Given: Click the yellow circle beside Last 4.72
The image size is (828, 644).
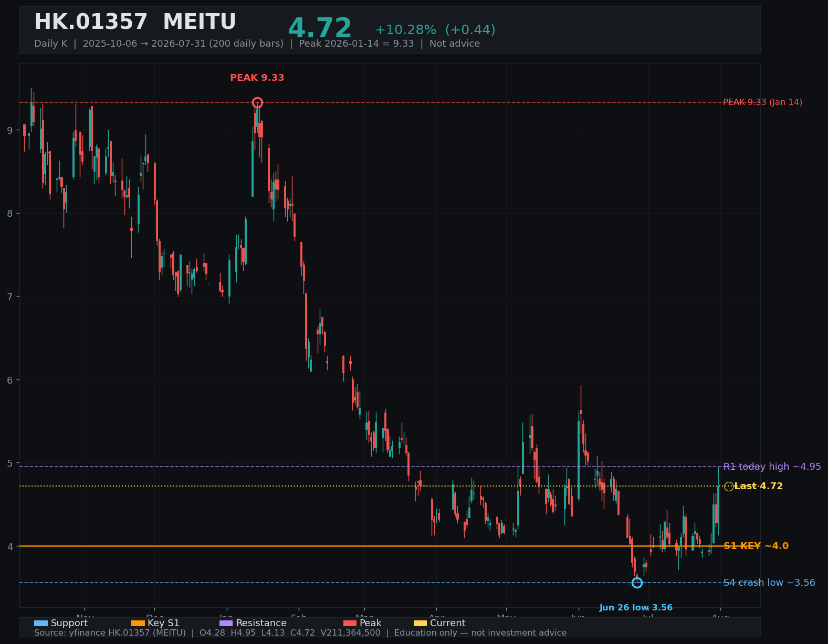Looking at the screenshot, I should point(729,487).
